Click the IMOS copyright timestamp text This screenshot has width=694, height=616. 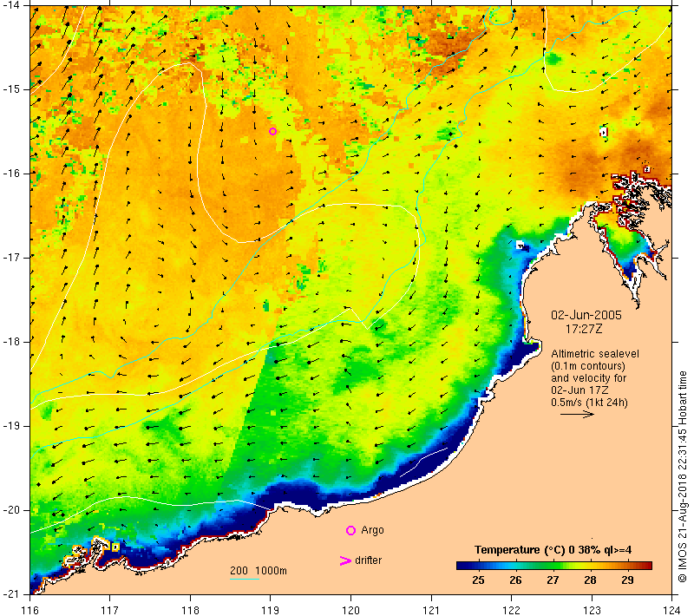(x=683, y=477)
